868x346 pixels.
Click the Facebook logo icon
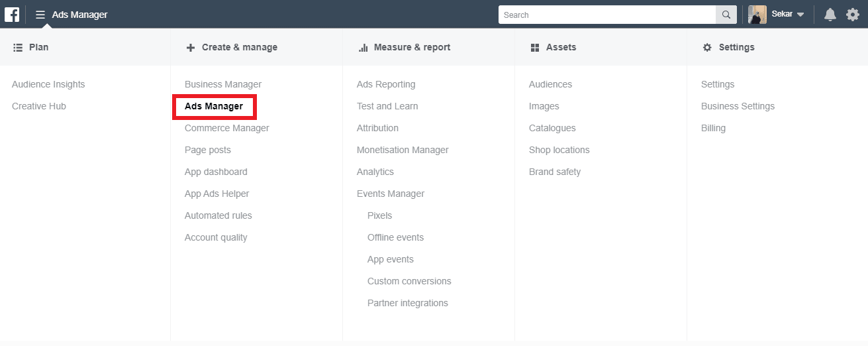(12, 15)
